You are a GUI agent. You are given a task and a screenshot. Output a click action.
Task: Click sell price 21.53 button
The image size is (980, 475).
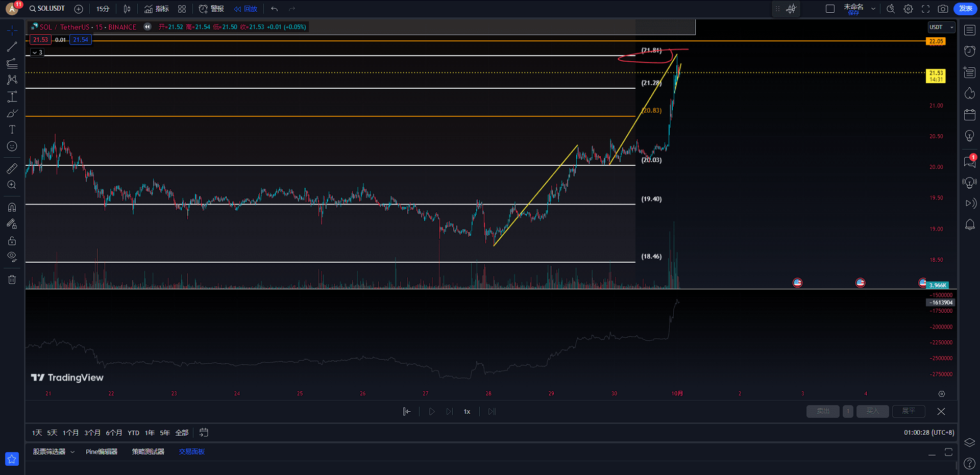(40, 40)
